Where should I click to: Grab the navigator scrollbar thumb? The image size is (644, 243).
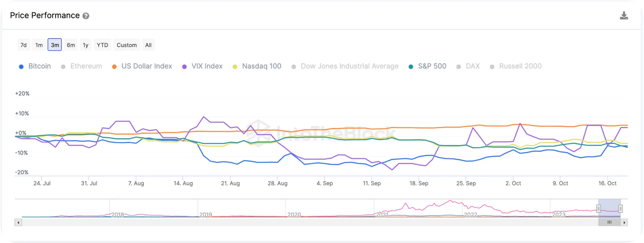pyautogui.click(x=609, y=222)
